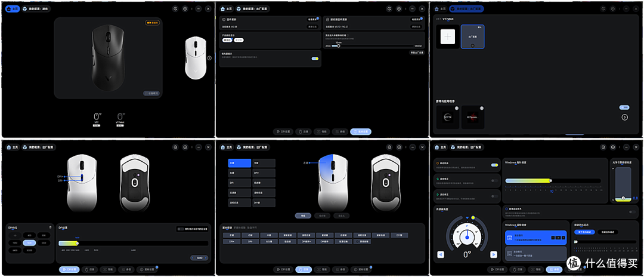Open DPI settings tab in key mapping window
This screenshot has width=644, height=277.
(284, 270)
